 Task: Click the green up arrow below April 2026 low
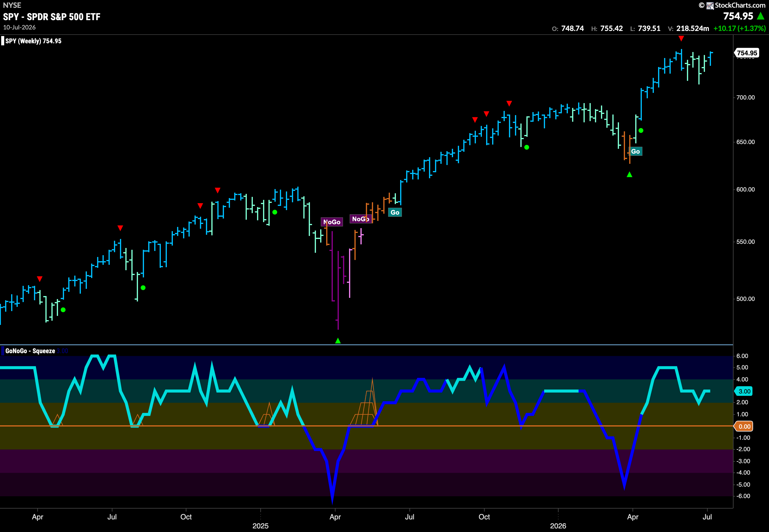pos(629,175)
